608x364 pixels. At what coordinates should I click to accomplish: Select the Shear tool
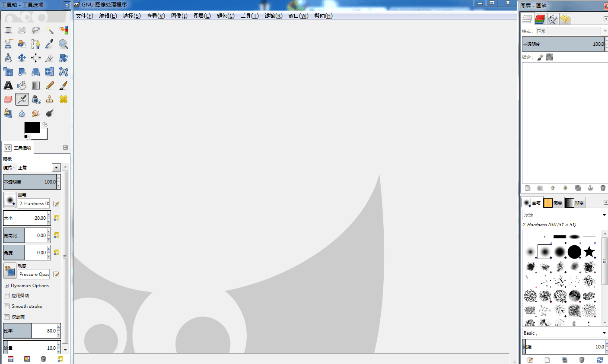click(22, 72)
